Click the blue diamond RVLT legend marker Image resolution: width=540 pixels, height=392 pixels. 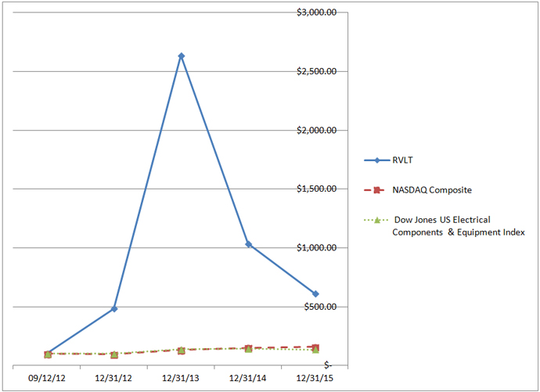point(376,160)
